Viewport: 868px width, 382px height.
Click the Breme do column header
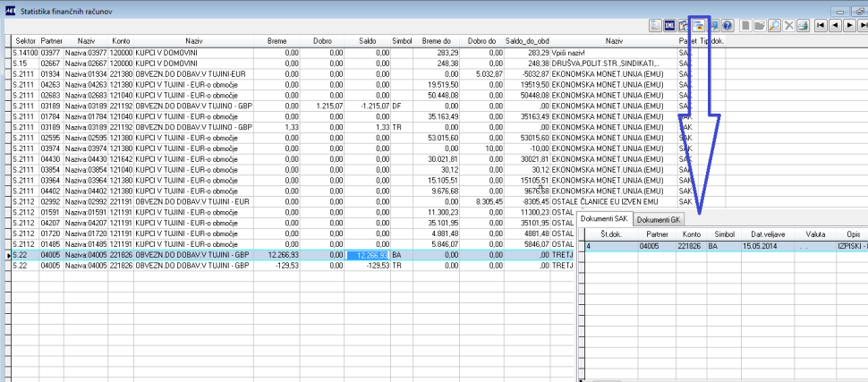437,41
